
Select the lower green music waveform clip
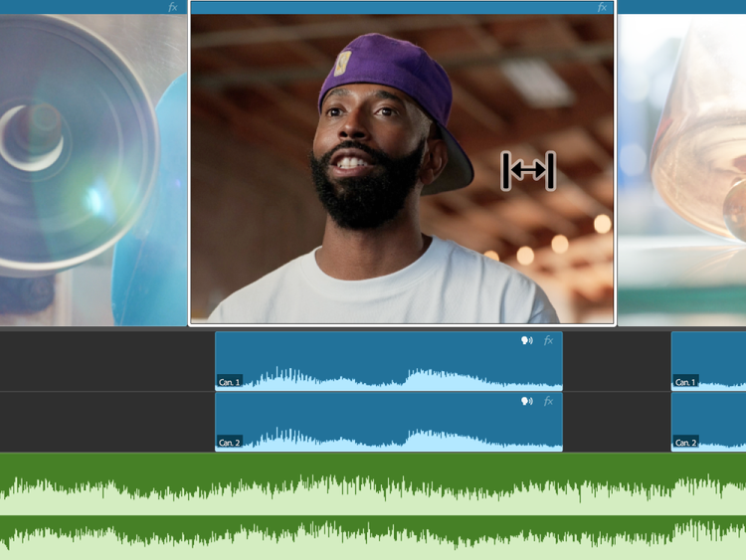tap(373, 538)
